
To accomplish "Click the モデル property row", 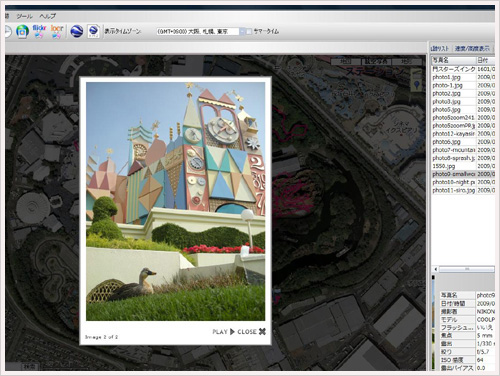I will (x=467, y=319).
